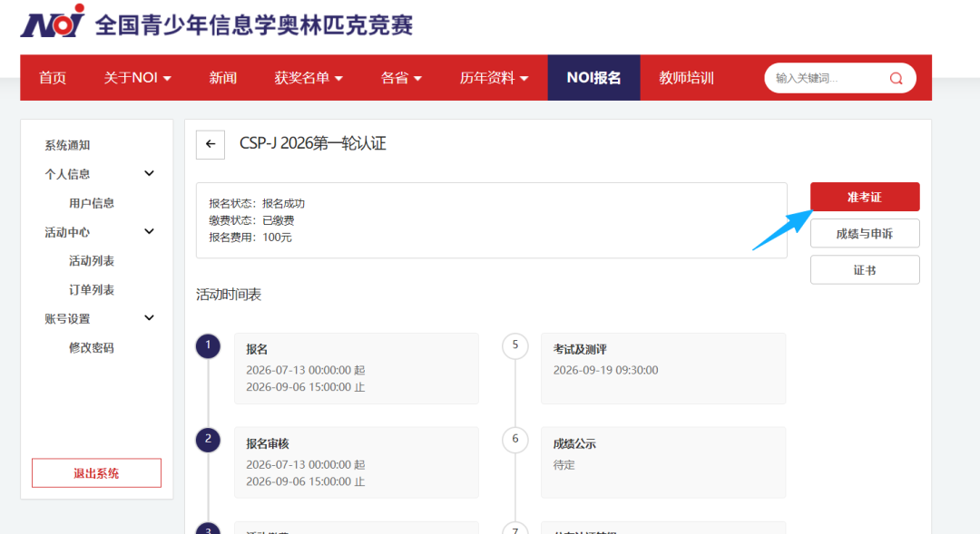The height and width of the screenshot is (534, 980).
Task: Collapse the 活动中心 section chevron
Action: point(149,232)
